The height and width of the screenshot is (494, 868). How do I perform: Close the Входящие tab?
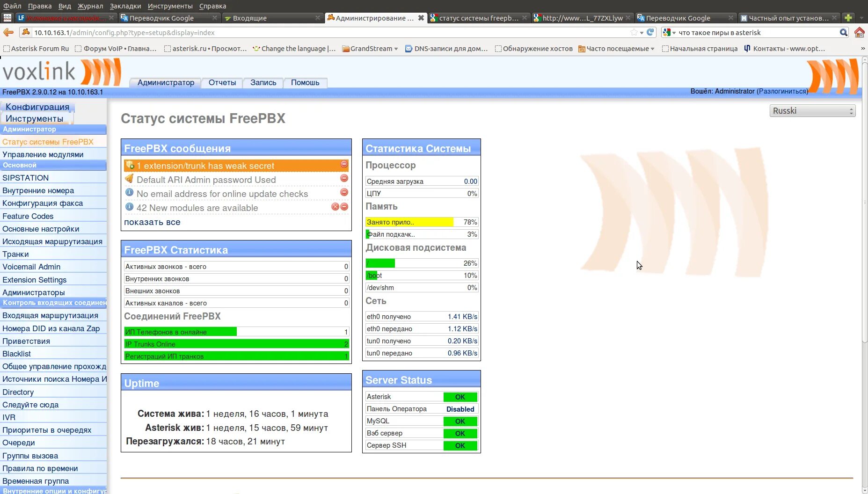point(318,18)
